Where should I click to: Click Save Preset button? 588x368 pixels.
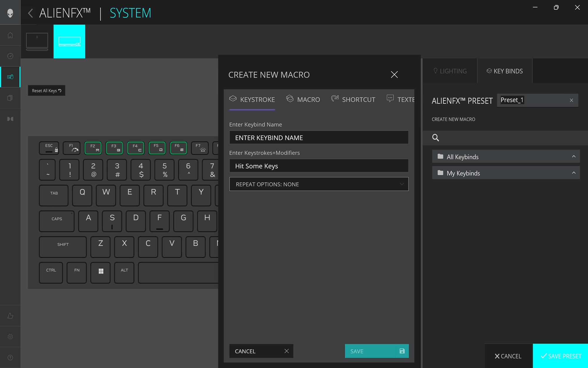560,356
